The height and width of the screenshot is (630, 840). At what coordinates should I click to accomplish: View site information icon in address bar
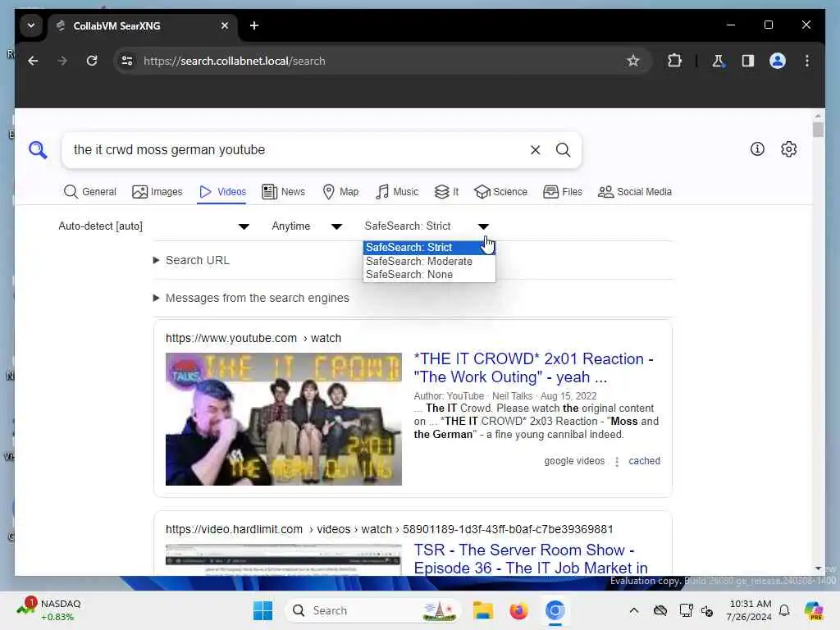127,61
